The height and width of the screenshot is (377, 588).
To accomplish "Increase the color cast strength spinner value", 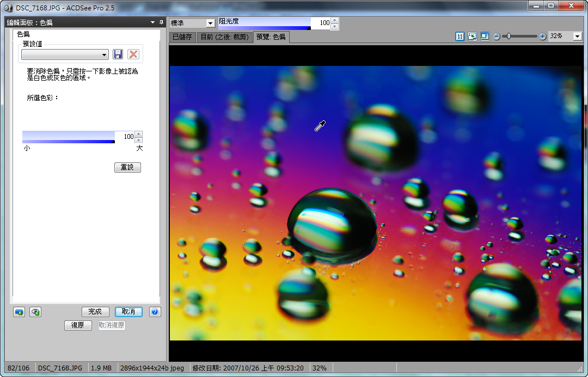I will tap(138, 134).
